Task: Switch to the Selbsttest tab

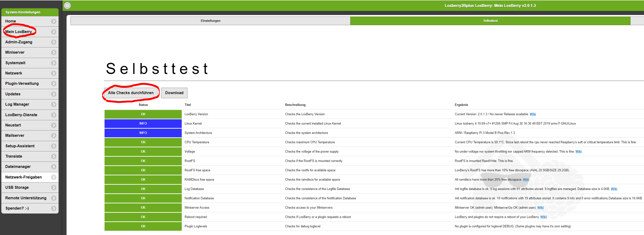Action: [490, 21]
